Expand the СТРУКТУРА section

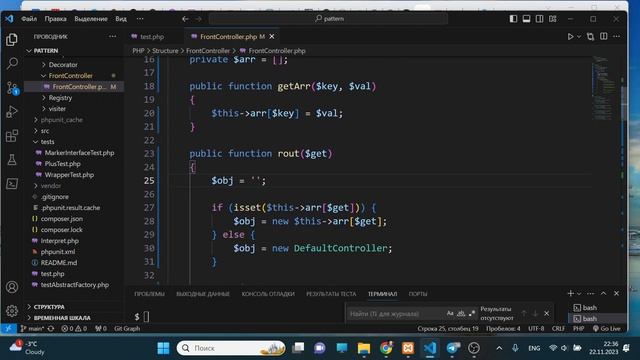[49, 307]
